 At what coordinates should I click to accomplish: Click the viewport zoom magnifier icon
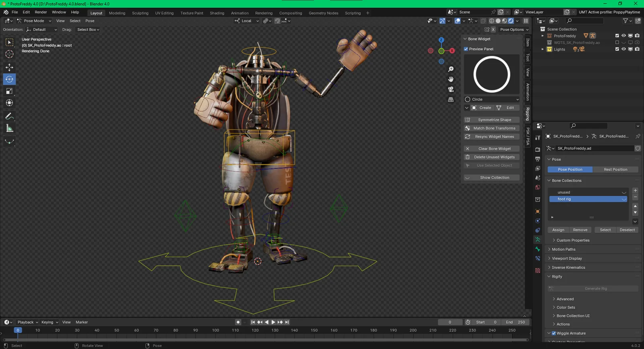click(451, 69)
